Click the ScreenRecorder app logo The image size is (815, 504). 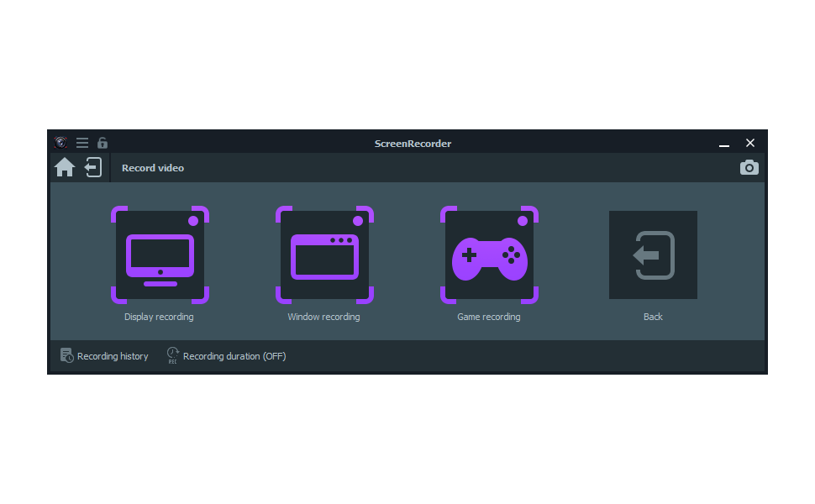(60, 143)
